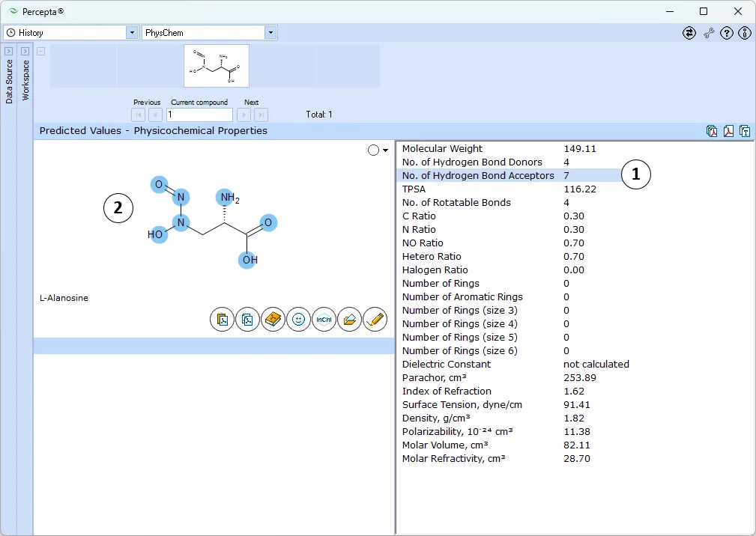Open help via the question mark icon
This screenshot has height=536, width=756.
click(x=727, y=33)
